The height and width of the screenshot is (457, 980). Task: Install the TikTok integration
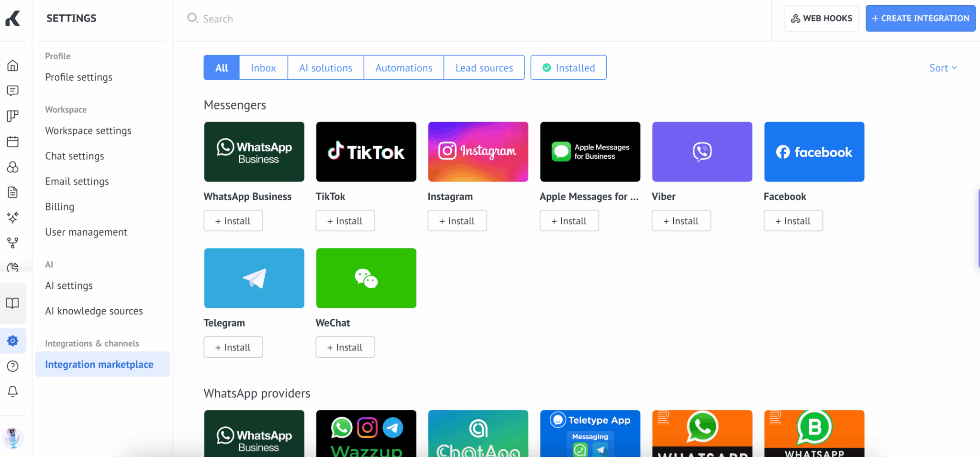[x=345, y=221]
